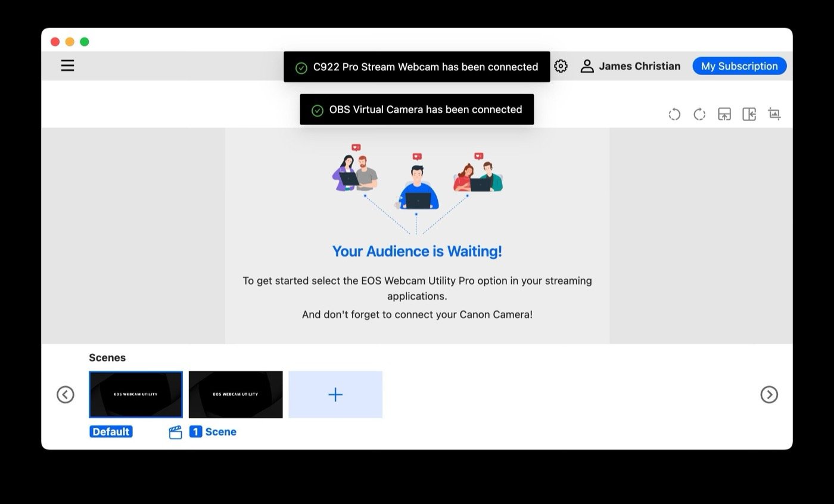Click the rotate counterclockwise icon

[674, 114]
